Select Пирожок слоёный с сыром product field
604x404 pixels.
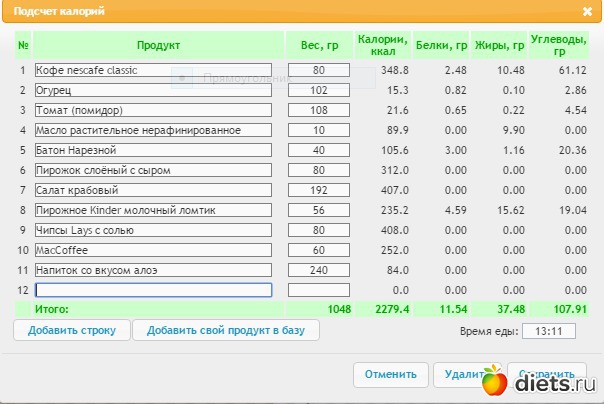[x=153, y=170]
